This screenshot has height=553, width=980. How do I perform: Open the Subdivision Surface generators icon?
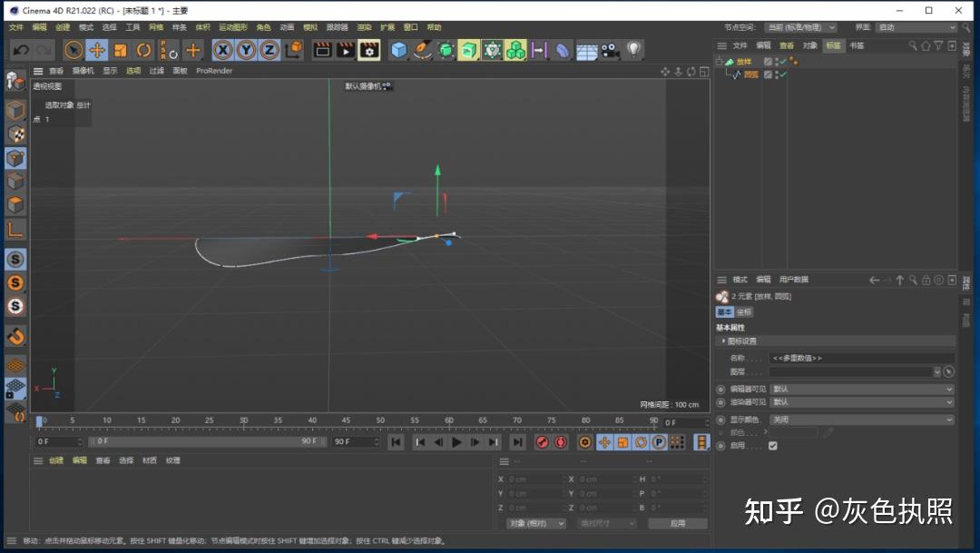[446, 50]
